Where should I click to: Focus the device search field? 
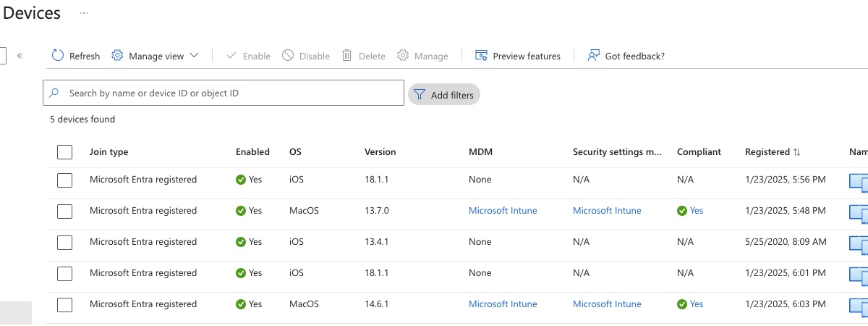pos(224,93)
